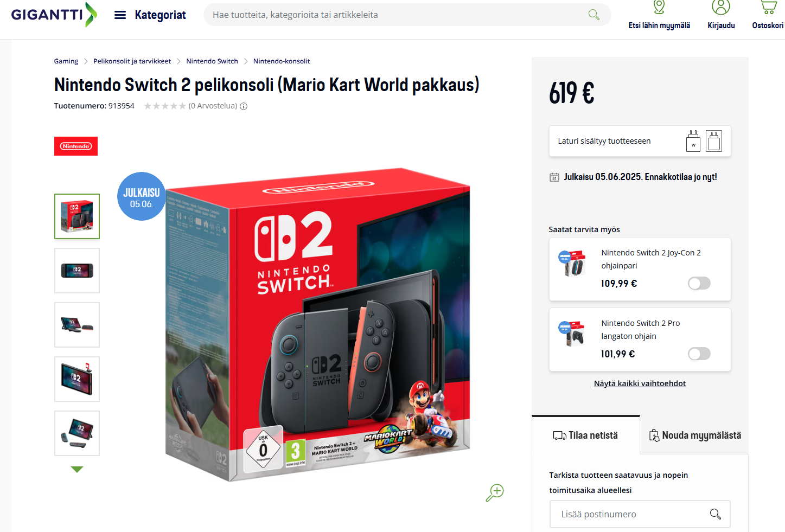Zoom product image with magnifier plus icon

pos(495,492)
